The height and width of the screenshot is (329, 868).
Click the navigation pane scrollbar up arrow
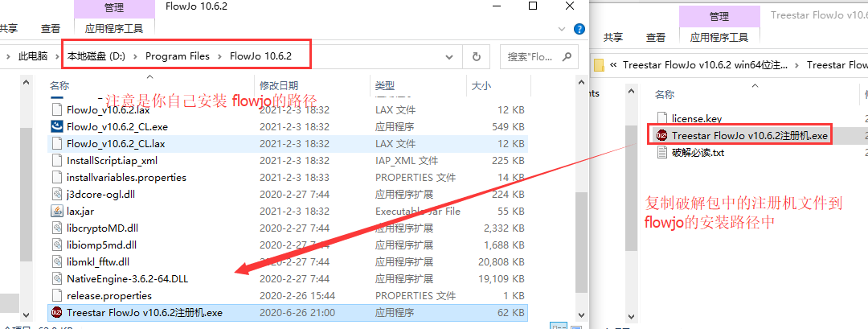click(25, 82)
